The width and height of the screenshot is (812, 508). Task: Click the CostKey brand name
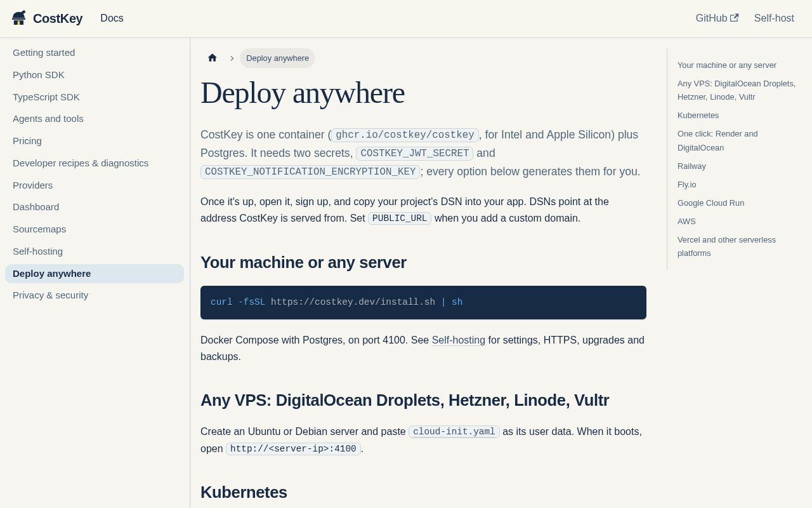[58, 18]
